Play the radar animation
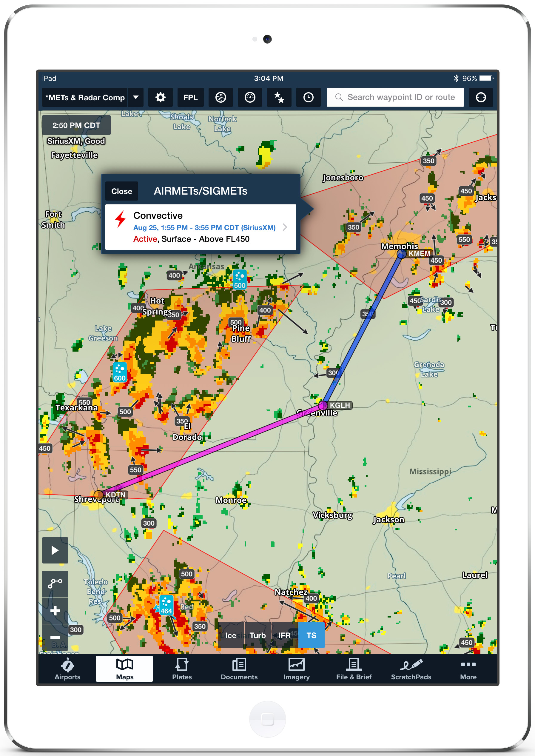This screenshot has height=756, width=535. [55, 551]
